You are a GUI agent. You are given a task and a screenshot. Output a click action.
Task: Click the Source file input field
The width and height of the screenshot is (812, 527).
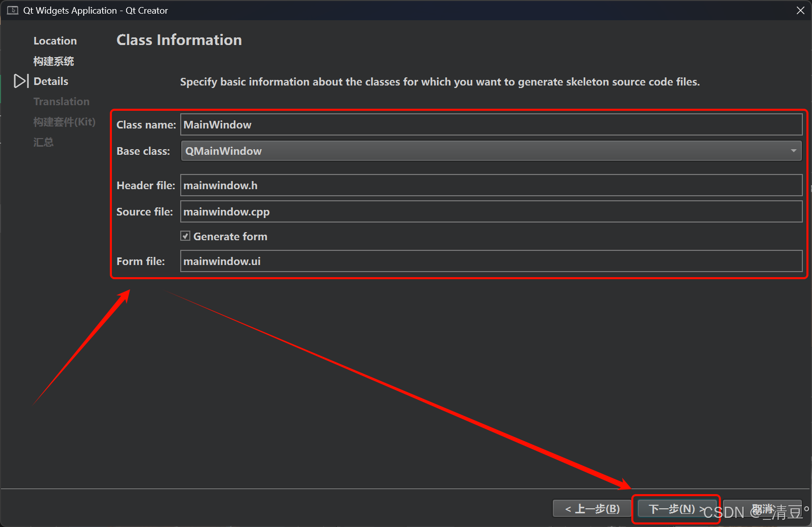point(491,211)
